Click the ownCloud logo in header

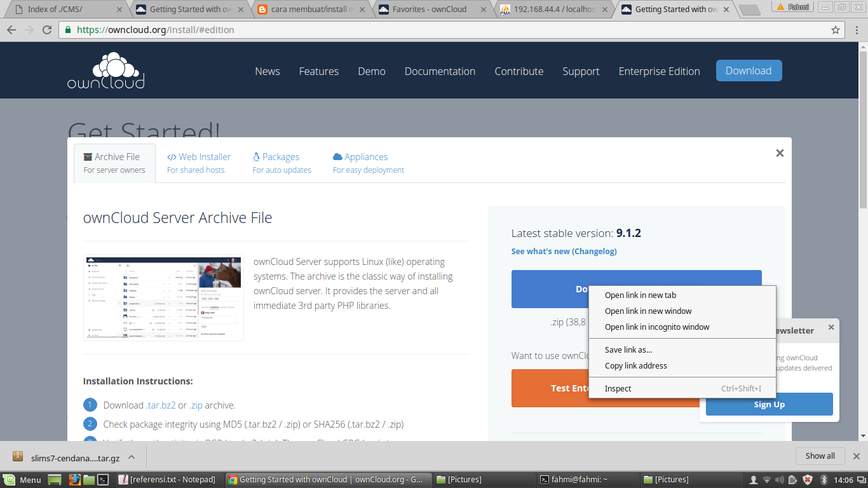pyautogui.click(x=106, y=71)
